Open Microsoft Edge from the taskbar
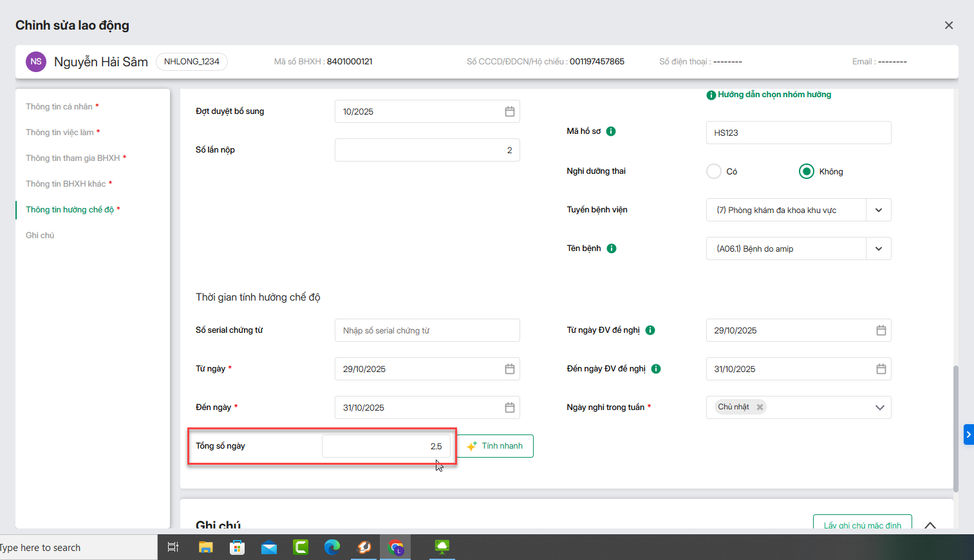 coord(332,547)
